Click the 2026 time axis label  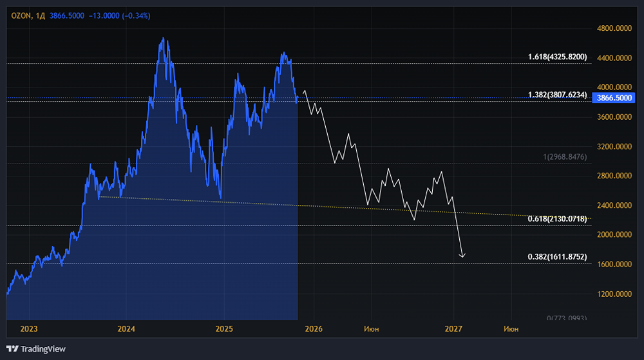point(314,329)
